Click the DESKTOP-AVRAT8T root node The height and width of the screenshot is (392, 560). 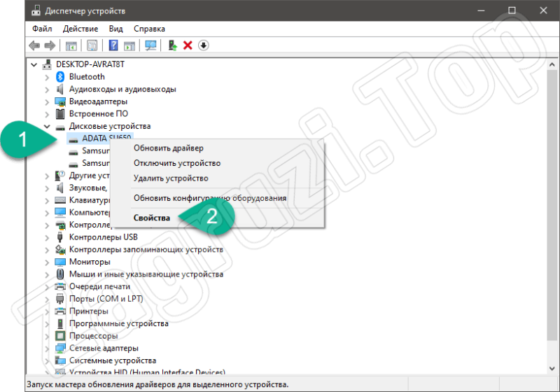click(94, 64)
